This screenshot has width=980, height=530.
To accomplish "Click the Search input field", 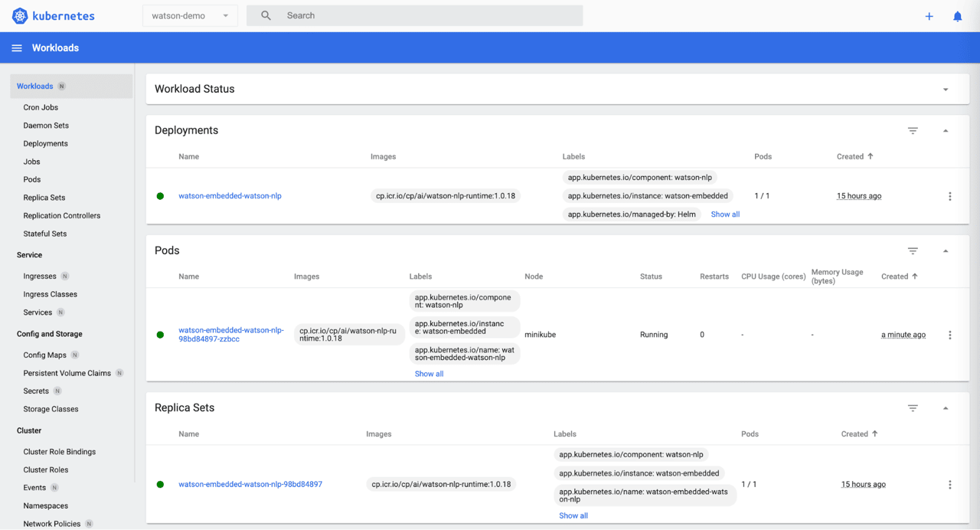I will pos(429,15).
